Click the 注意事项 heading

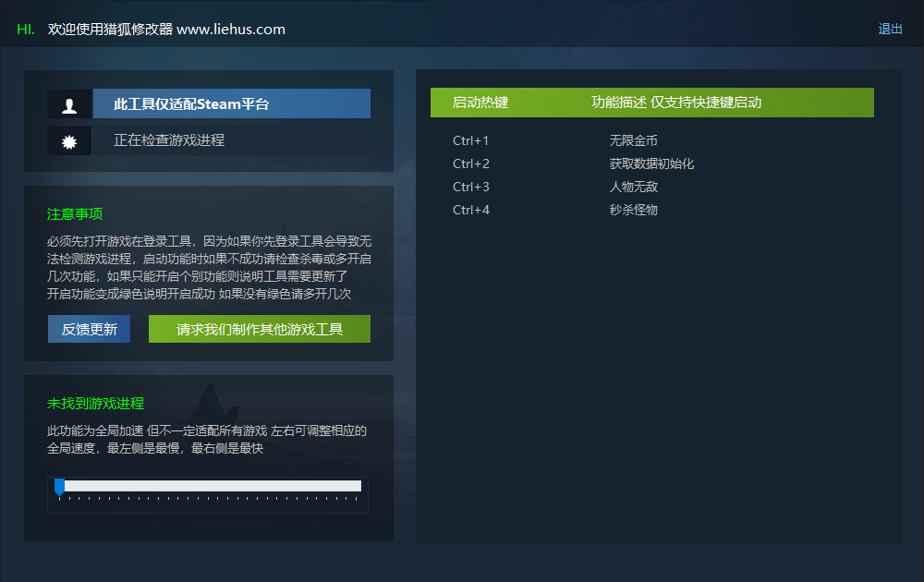tap(75, 213)
